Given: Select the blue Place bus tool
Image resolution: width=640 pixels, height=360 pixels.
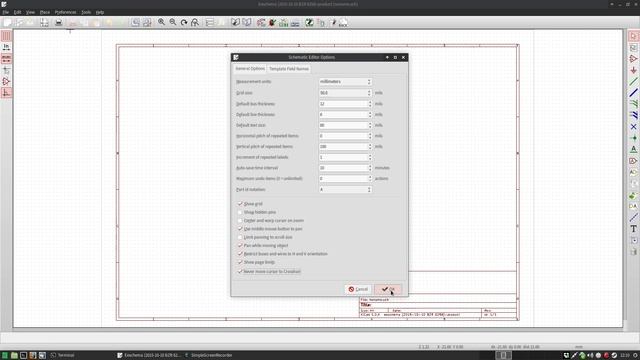Looking at the screenshot, I should [x=633, y=93].
